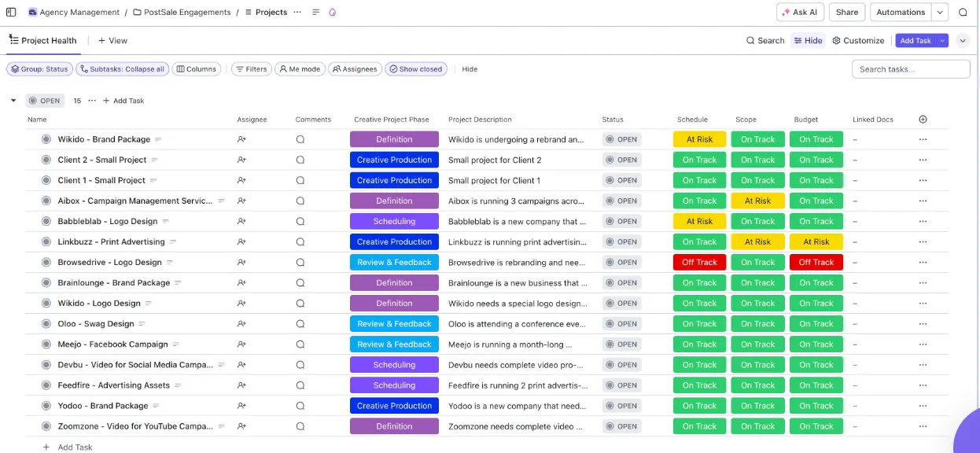
Task: Open comments for Meejo - Facebook Campaign
Action: pos(300,344)
